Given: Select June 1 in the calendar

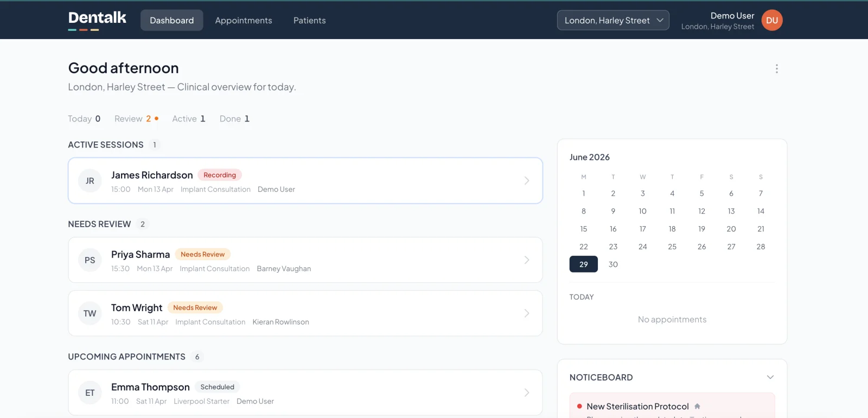Looking at the screenshot, I should click(x=584, y=194).
